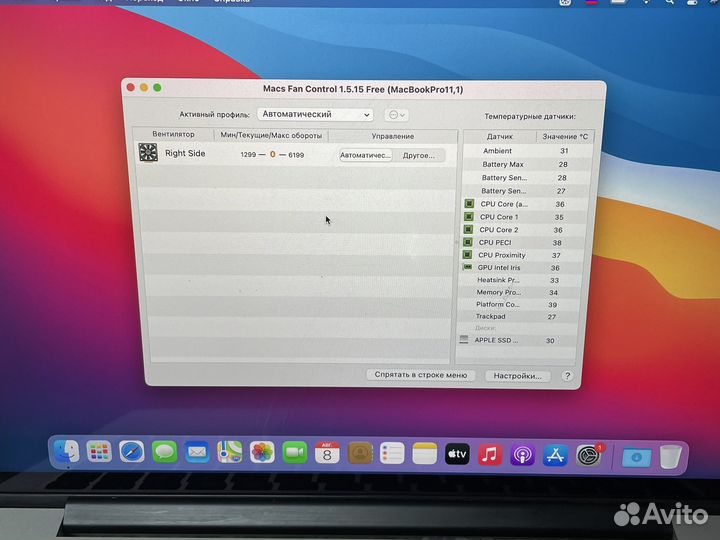Open Podcasts from the Dock
720x540 pixels.
[x=523, y=456]
